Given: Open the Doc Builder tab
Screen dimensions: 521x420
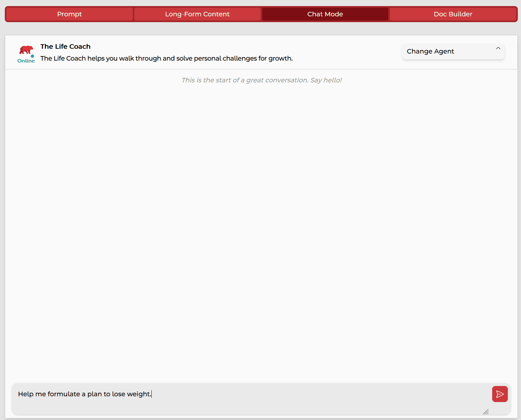Looking at the screenshot, I should [453, 14].
